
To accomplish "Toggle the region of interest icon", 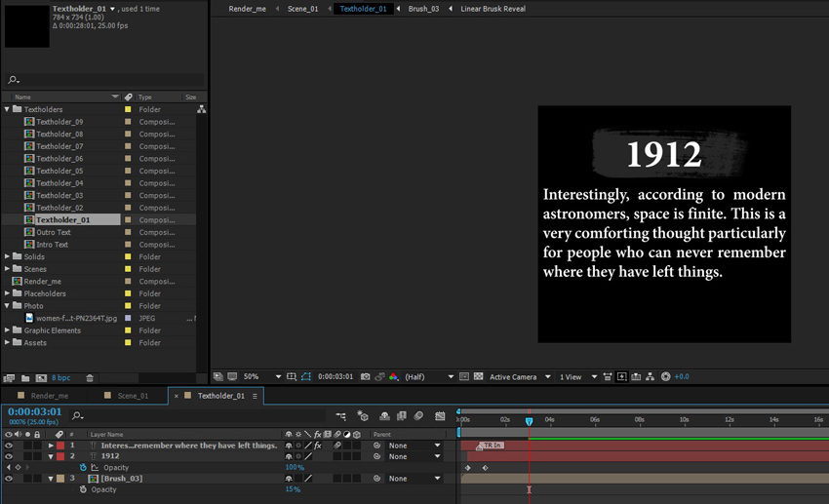I will pos(464,376).
